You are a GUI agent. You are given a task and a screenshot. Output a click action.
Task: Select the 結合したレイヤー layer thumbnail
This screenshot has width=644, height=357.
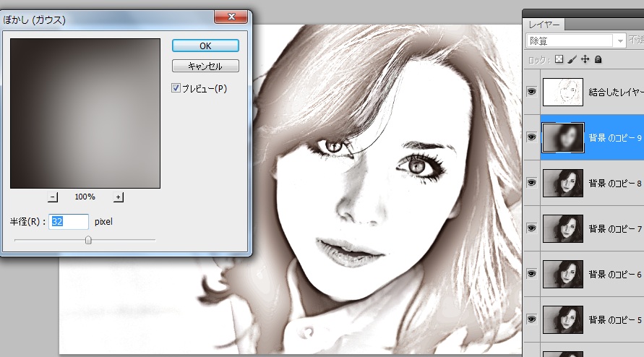point(563,92)
